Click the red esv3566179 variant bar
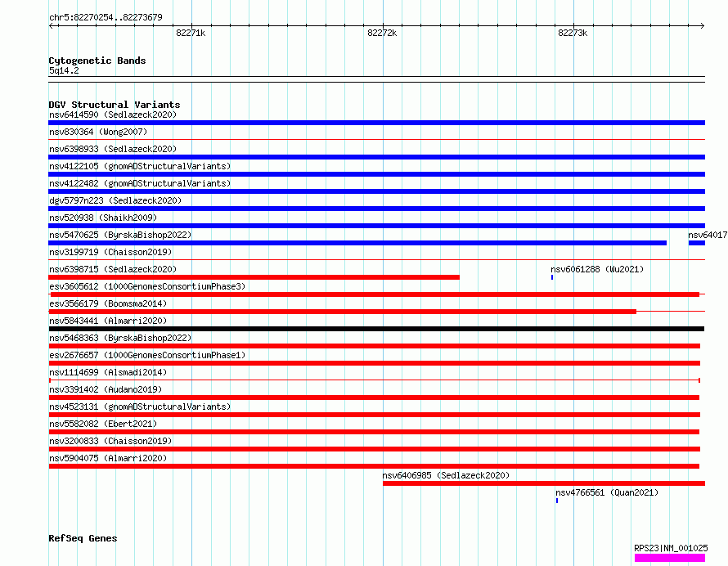Screen dimensions: 728x566 pyautogui.click(x=342, y=312)
